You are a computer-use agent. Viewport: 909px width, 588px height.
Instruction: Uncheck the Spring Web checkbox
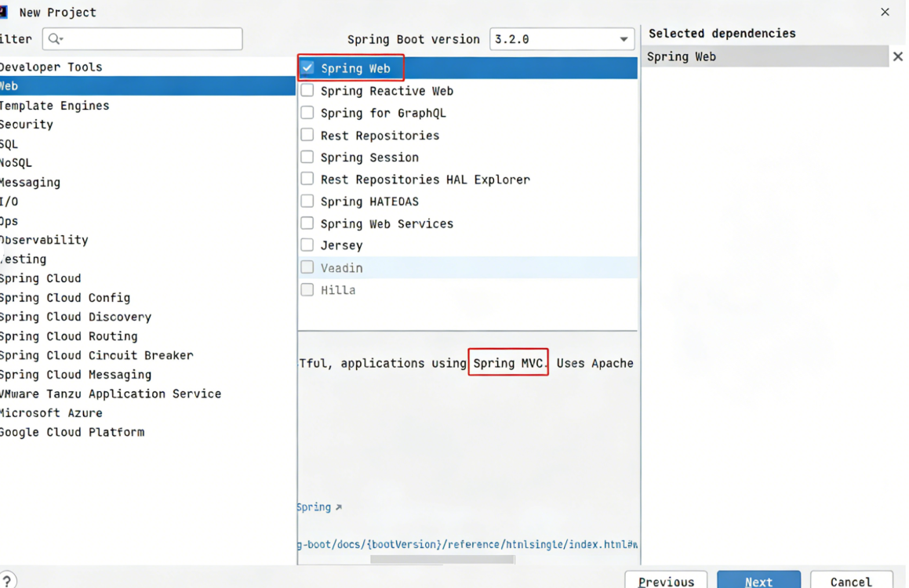pyautogui.click(x=307, y=67)
